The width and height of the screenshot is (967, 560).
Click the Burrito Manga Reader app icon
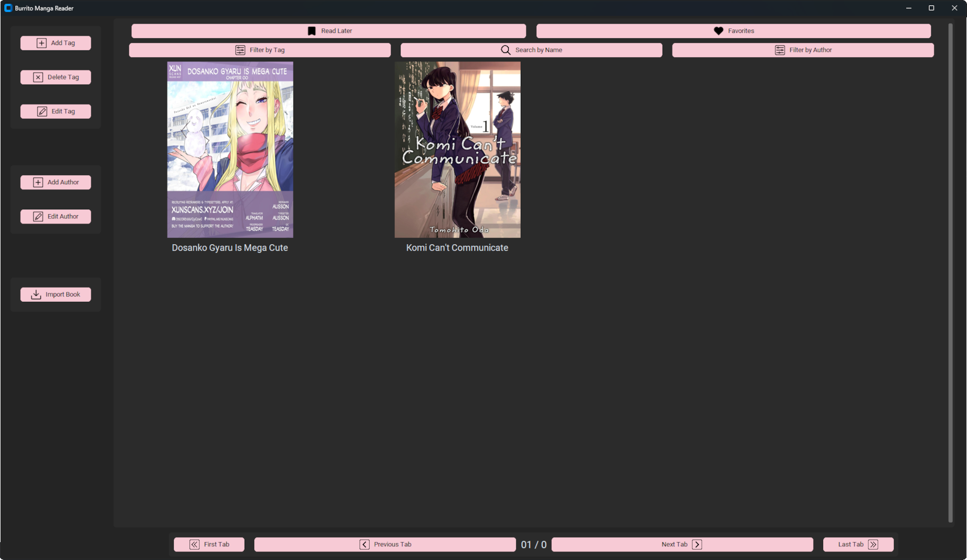8,8
